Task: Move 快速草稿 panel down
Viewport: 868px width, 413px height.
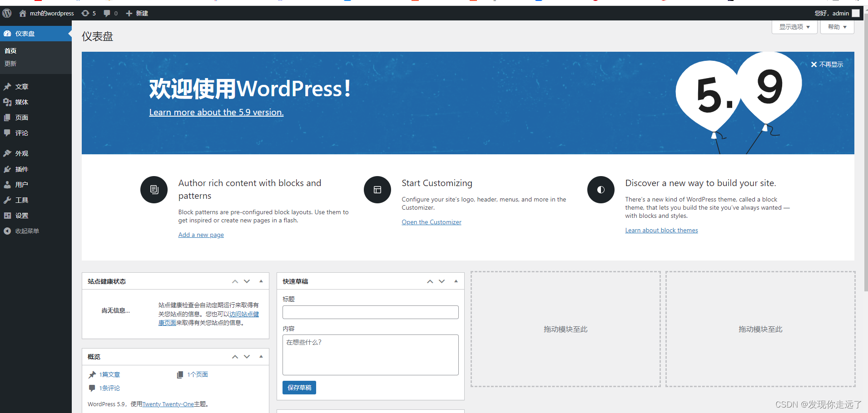Action: (x=442, y=281)
